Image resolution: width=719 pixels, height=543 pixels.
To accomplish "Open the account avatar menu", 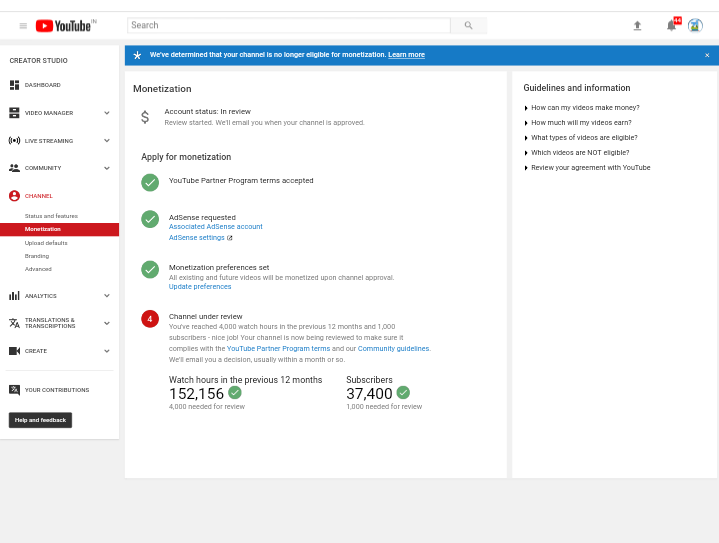I will pyautogui.click(x=695, y=25).
